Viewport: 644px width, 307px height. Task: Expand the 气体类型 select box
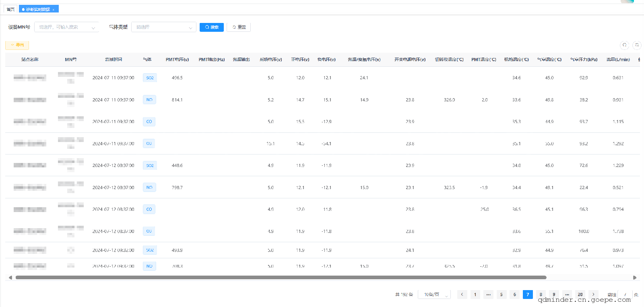(x=163, y=27)
